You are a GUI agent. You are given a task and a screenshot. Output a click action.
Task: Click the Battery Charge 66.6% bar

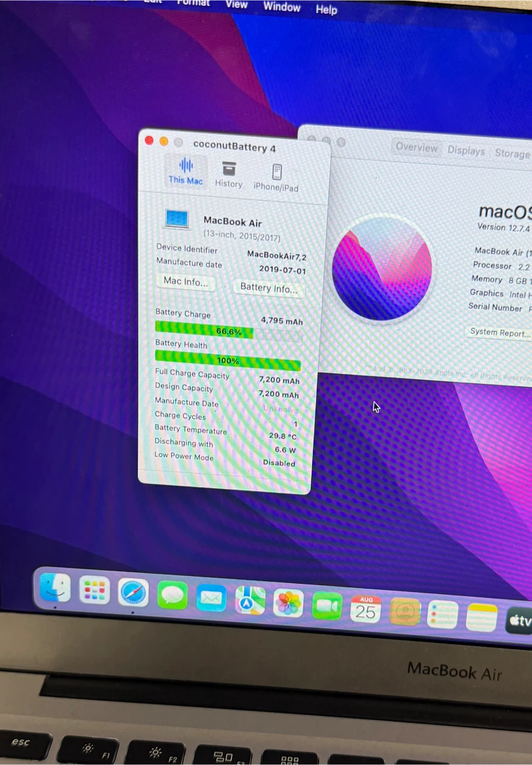pos(228,330)
